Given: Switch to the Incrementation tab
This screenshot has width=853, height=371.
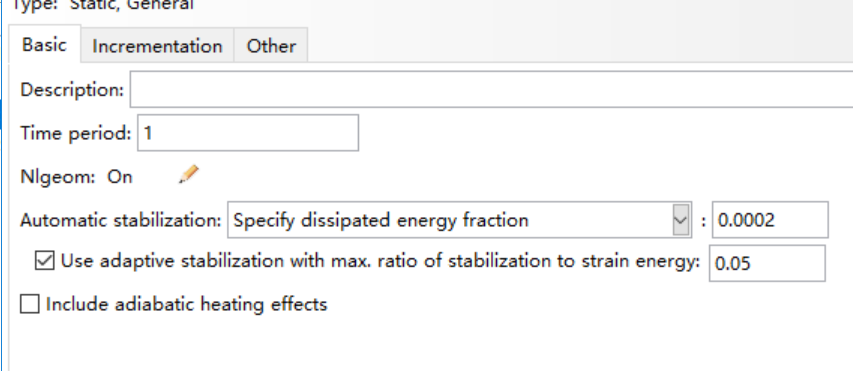Looking at the screenshot, I should [x=157, y=46].
